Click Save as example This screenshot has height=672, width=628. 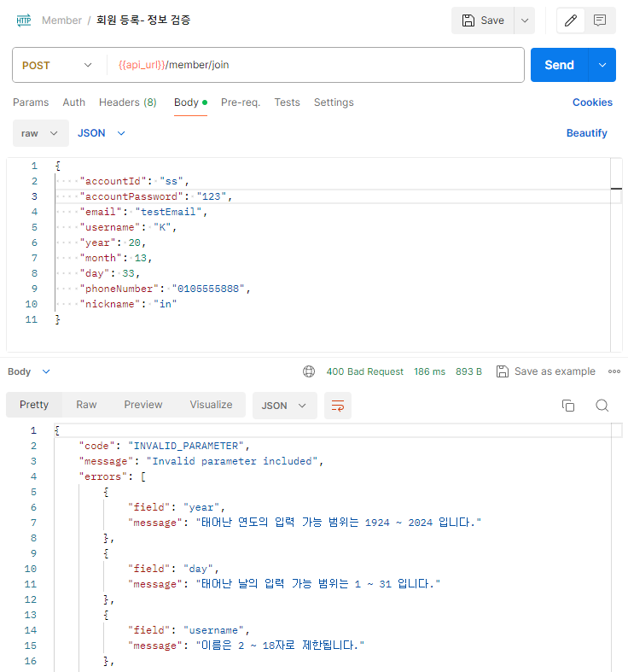(555, 371)
